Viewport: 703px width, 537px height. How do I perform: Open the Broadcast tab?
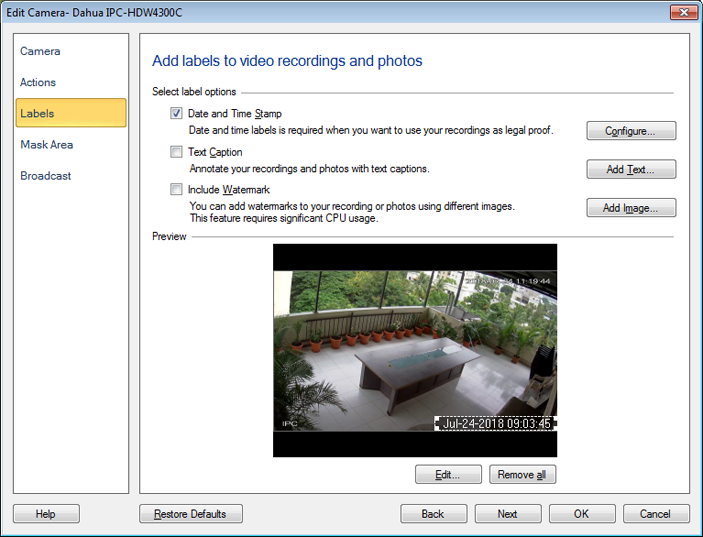point(46,175)
